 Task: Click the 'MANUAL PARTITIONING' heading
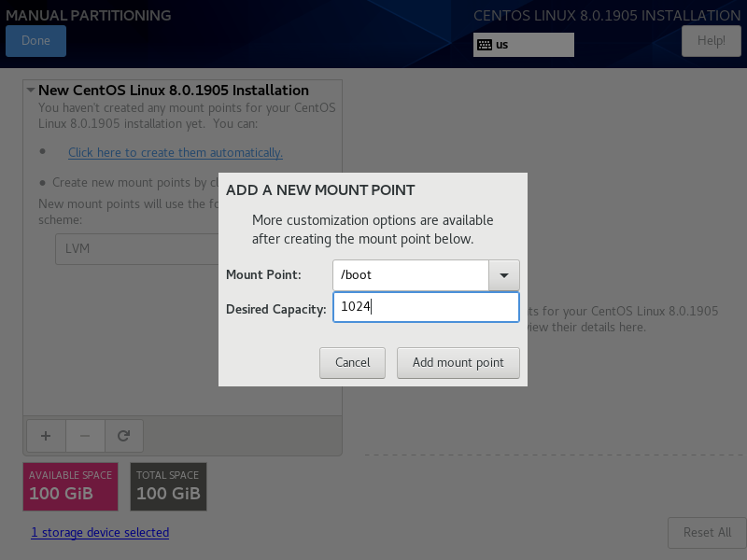coord(89,15)
